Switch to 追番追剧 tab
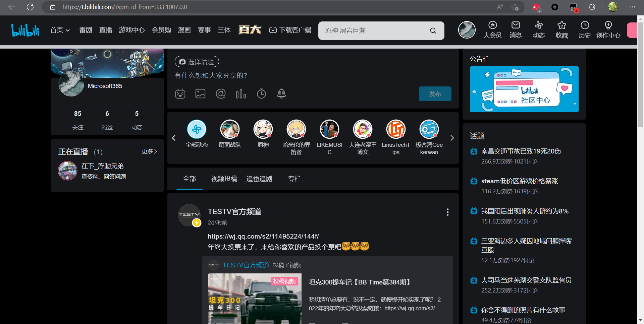 click(259, 179)
